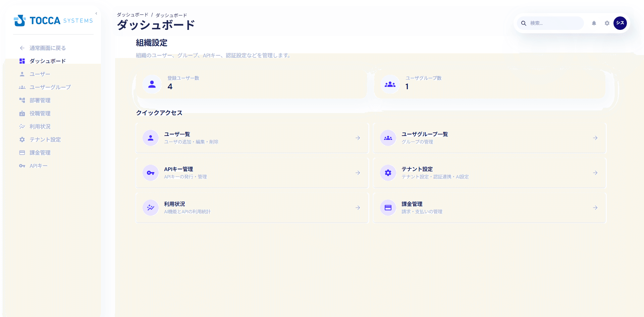Click the group icon next to ユーザグループ数

pos(390,84)
